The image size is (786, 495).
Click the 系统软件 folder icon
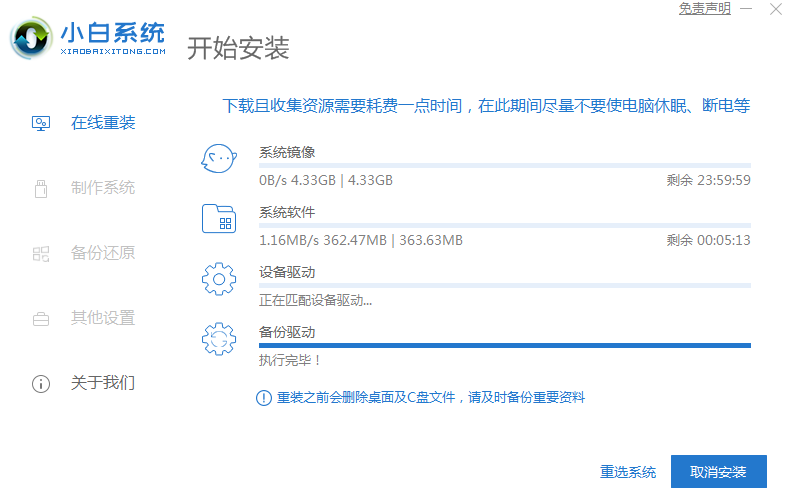tap(218, 219)
